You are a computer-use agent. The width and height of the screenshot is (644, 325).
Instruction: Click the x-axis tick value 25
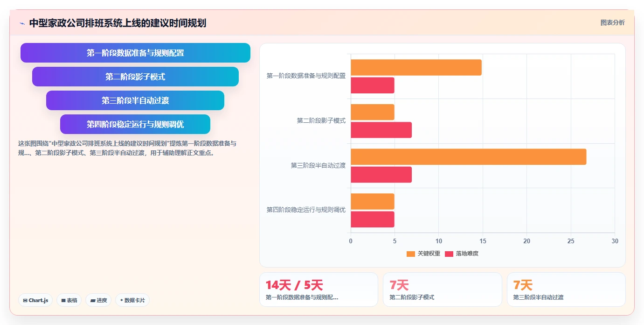tap(571, 241)
